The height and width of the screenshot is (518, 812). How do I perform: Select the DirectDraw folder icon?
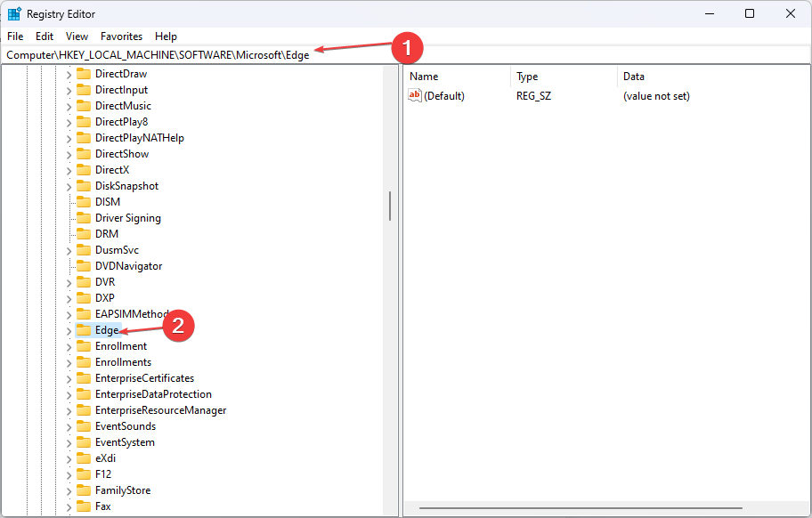[x=84, y=74]
